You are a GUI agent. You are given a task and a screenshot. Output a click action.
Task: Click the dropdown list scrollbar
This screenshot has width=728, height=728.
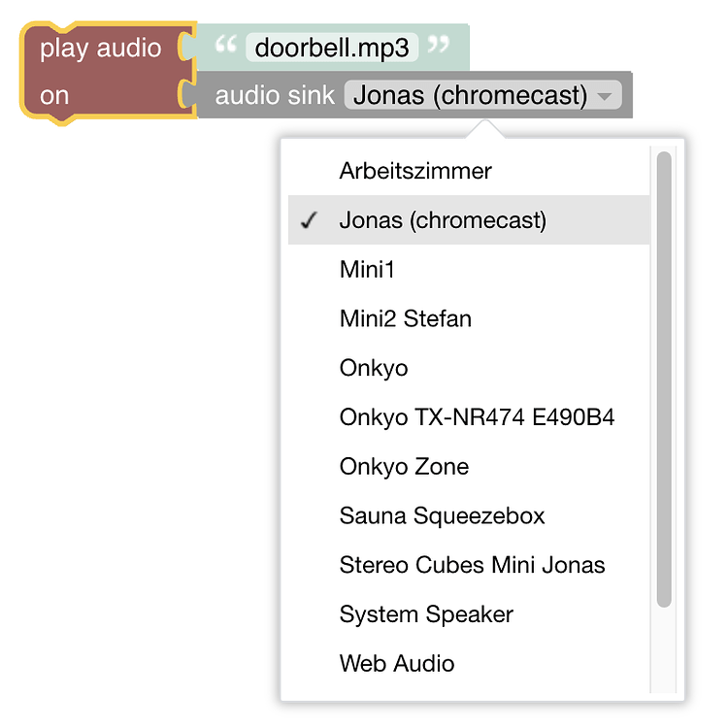pos(664,379)
